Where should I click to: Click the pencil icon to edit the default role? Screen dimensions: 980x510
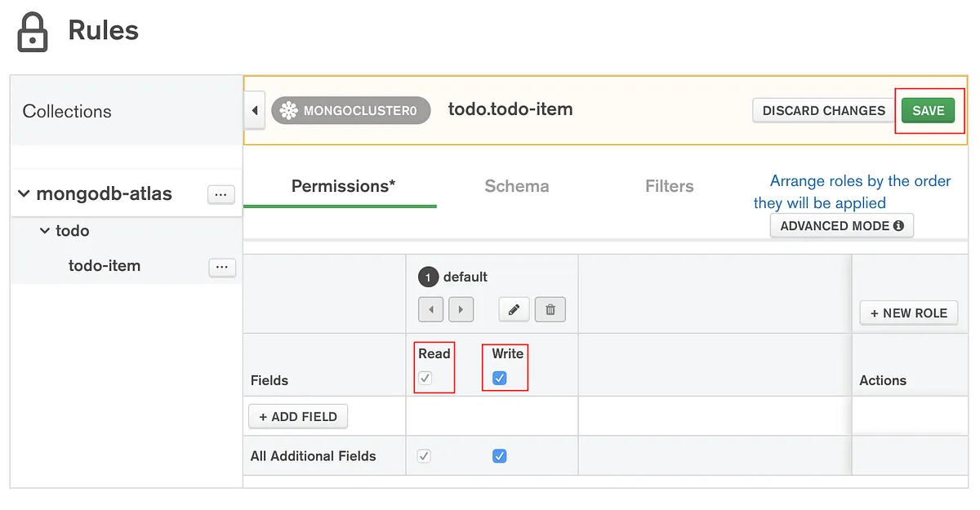pyautogui.click(x=514, y=309)
